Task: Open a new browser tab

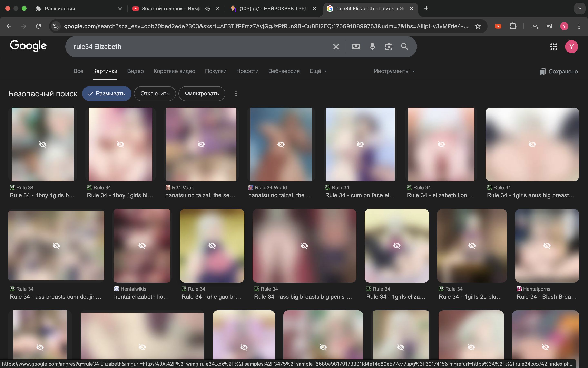Action: tap(426, 8)
